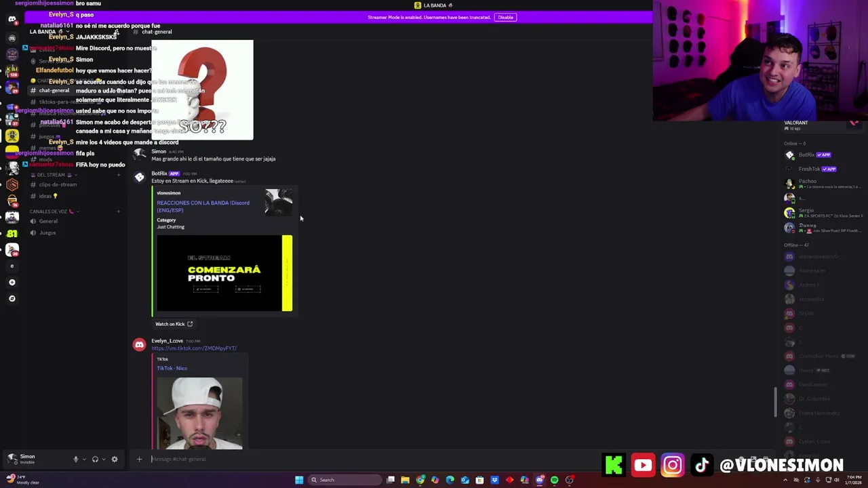Click the Add a Server plus icon

tap(12, 282)
